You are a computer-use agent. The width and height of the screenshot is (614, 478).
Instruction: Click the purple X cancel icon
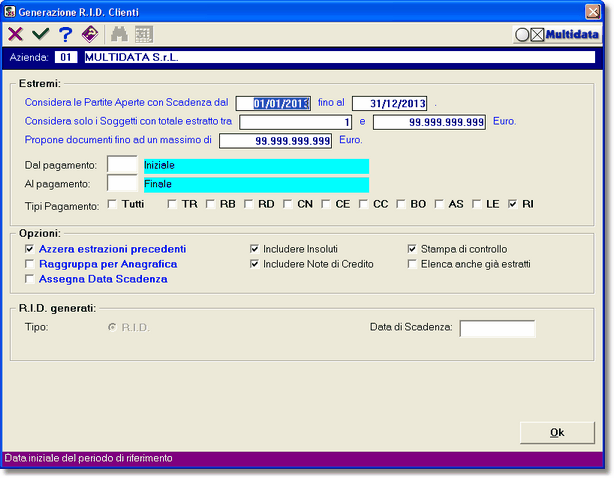click(15, 34)
